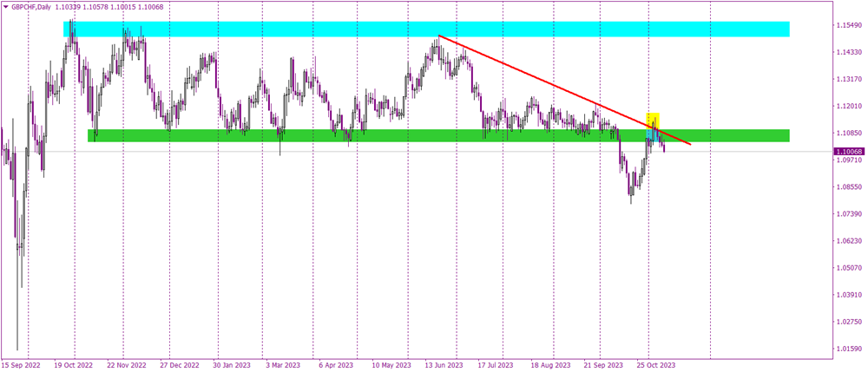Screen dimensions: 868x372
Task: Click the small triangle before GBPCHF,Daily
Action: click(5, 5)
